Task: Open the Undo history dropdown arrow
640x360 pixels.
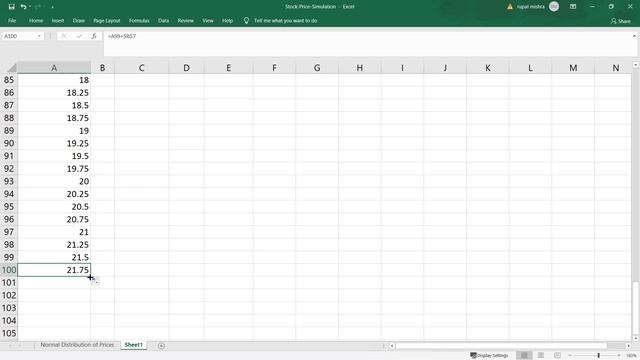Action: click(x=30, y=7)
